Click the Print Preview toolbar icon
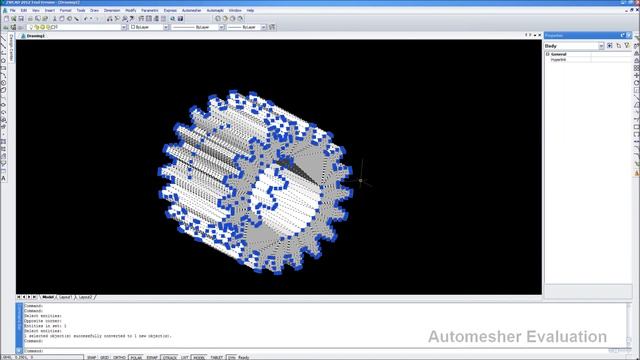This screenshot has width=640, height=360. point(38,19)
